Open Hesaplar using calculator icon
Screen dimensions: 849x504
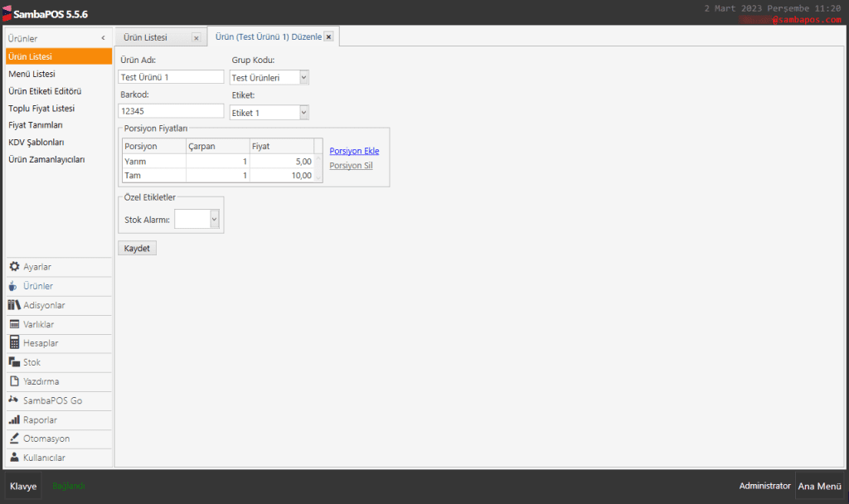14,343
